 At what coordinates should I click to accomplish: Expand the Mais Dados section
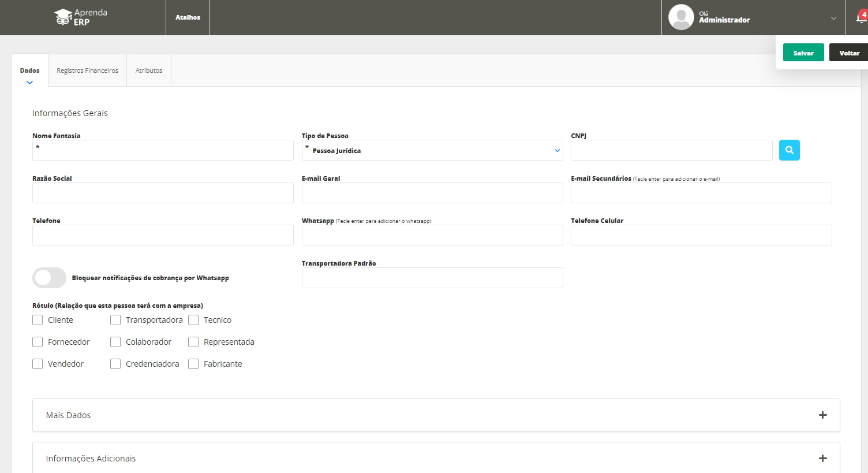tap(68, 415)
